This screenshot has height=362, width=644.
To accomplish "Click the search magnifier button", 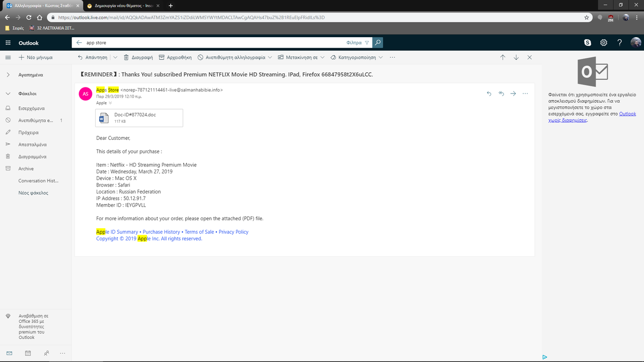I will point(378,43).
